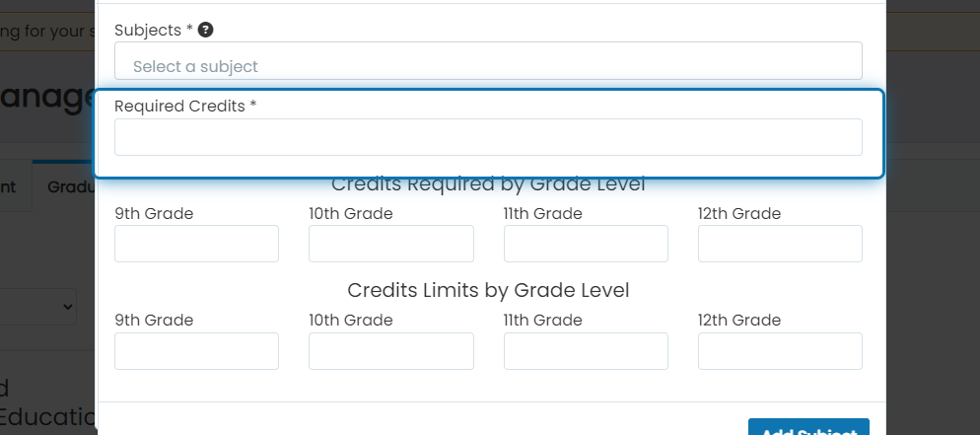Viewport: 980px width, 435px height.
Task: Focus the Required Credits input field
Action: [x=488, y=137]
